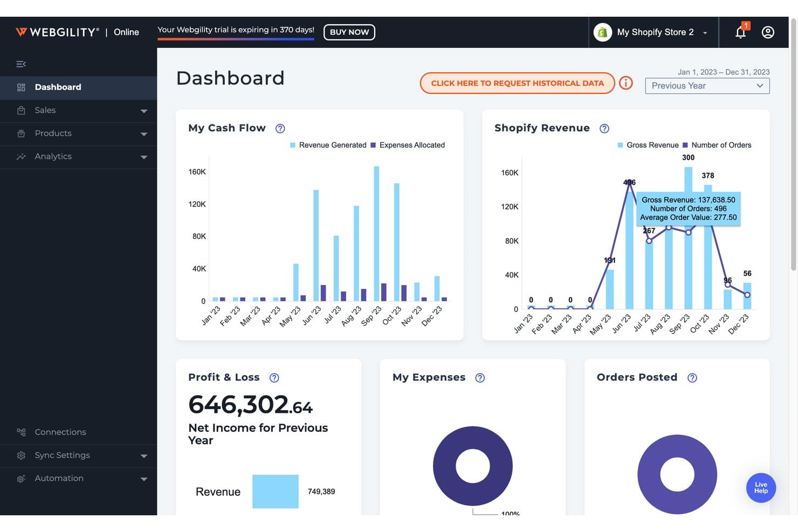Expand the Automation menu arrow
The width and height of the screenshot is (798, 532).
(x=144, y=479)
